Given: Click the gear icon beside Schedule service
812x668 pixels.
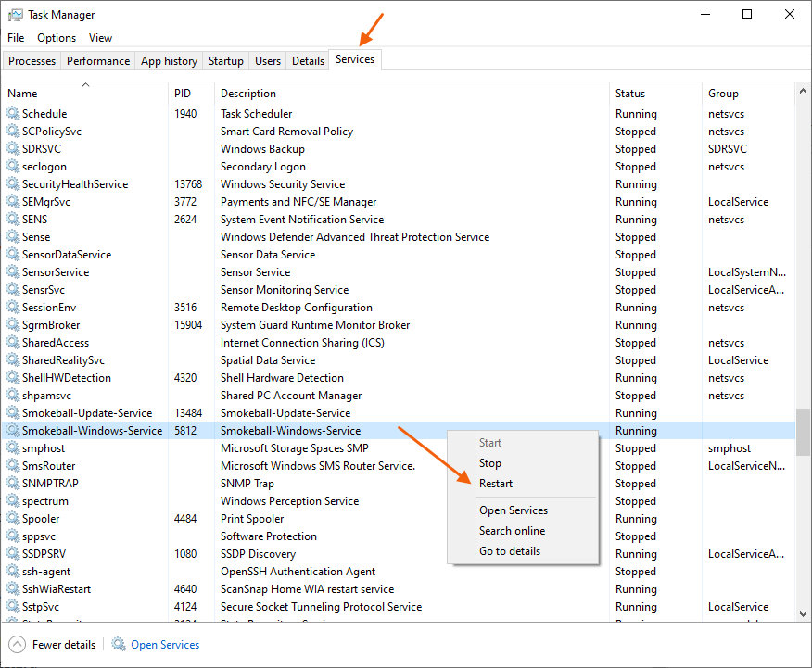Looking at the screenshot, I should pyautogui.click(x=13, y=114).
